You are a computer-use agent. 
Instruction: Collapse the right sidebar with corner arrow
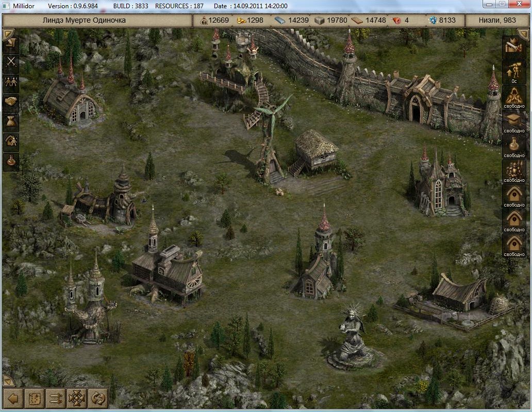click(x=523, y=33)
